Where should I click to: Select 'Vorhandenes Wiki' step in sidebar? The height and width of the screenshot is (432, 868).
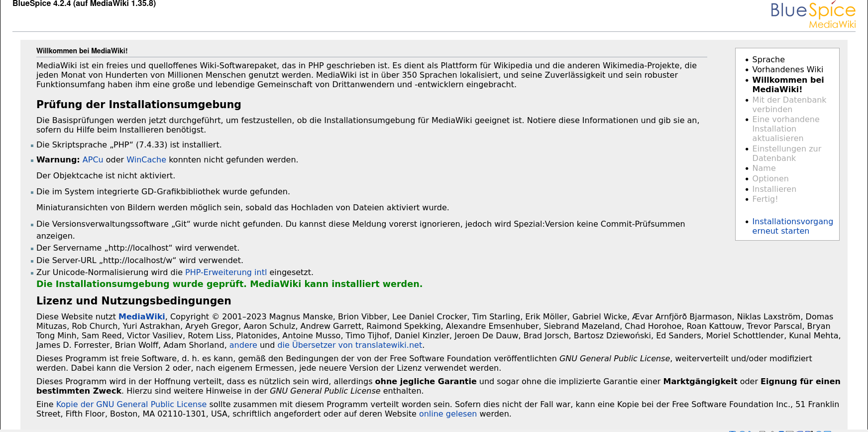click(788, 70)
